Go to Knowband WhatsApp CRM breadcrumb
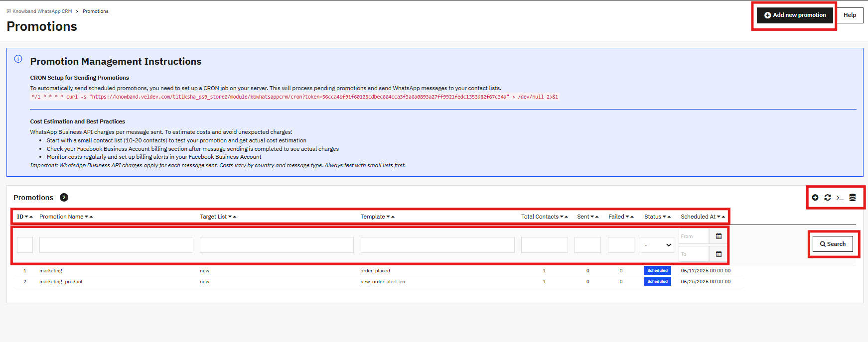Viewport: 868px width, 342px height. point(39,11)
